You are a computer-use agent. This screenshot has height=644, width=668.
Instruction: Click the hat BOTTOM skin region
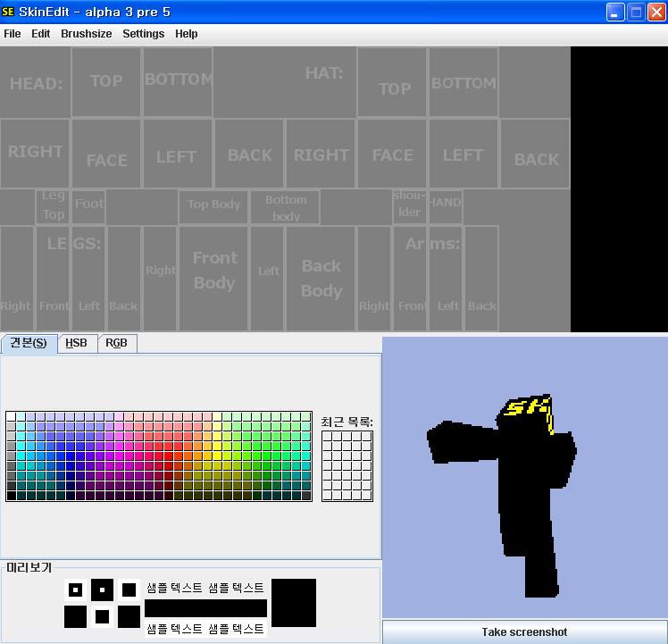[x=463, y=81]
